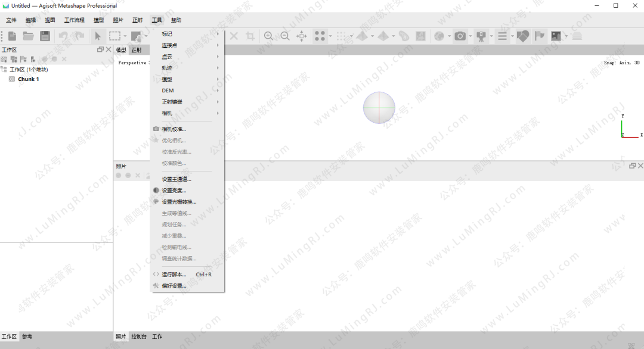This screenshot has width=644, height=349.
Task: Select the arrow navigation pointer tool
Action: (x=98, y=36)
